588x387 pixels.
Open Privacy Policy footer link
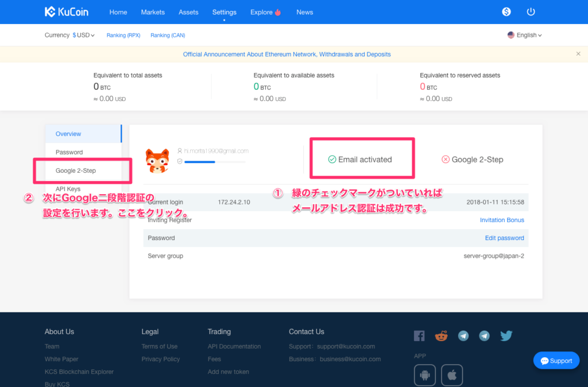tap(161, 359)
